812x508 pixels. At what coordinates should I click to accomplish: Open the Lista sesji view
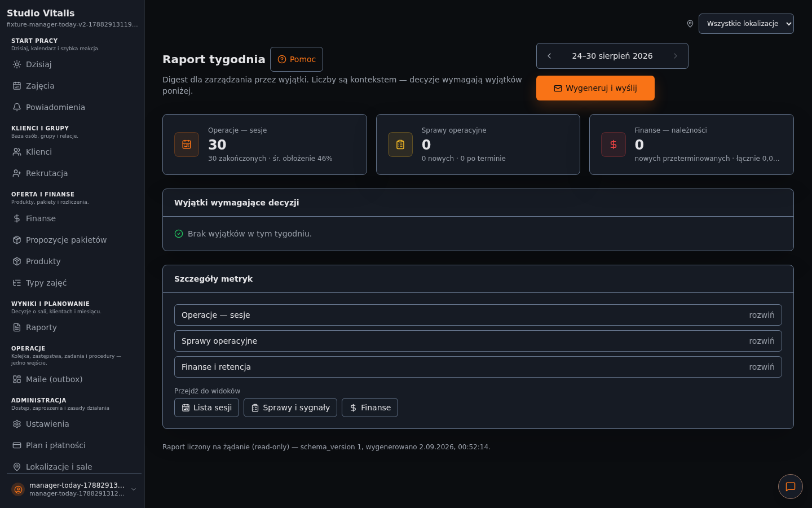pos(206,408)
